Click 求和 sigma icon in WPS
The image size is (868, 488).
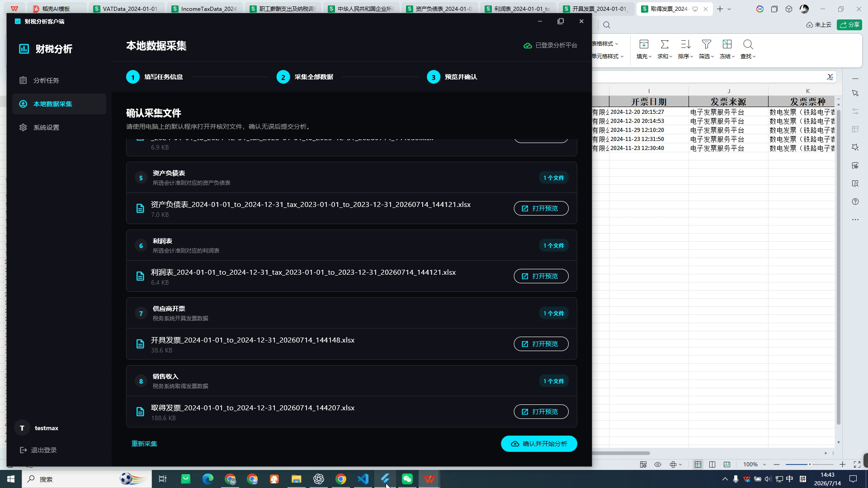665,44
